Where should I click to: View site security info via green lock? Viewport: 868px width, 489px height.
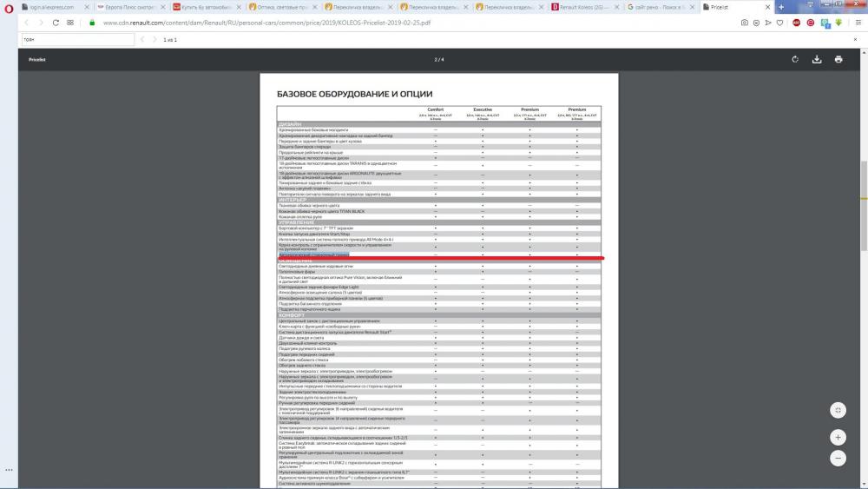92,23
